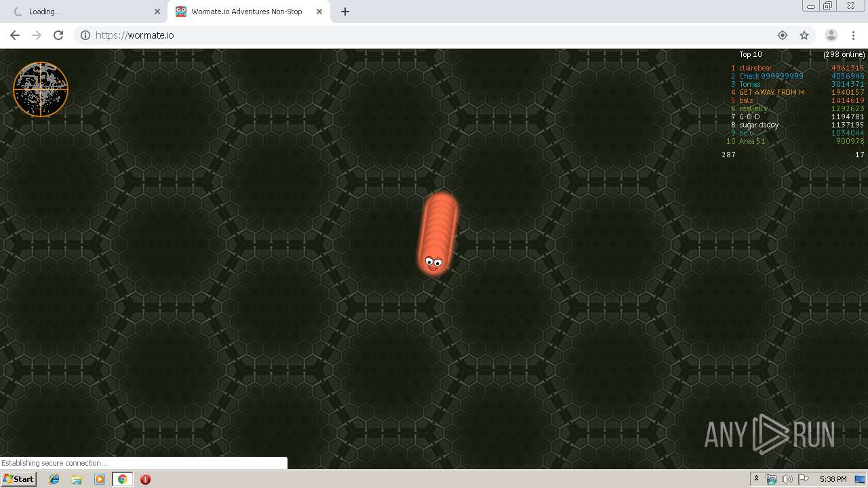Click the red Opera icon on taskbar
868x488 pixels.
[145, 479]
